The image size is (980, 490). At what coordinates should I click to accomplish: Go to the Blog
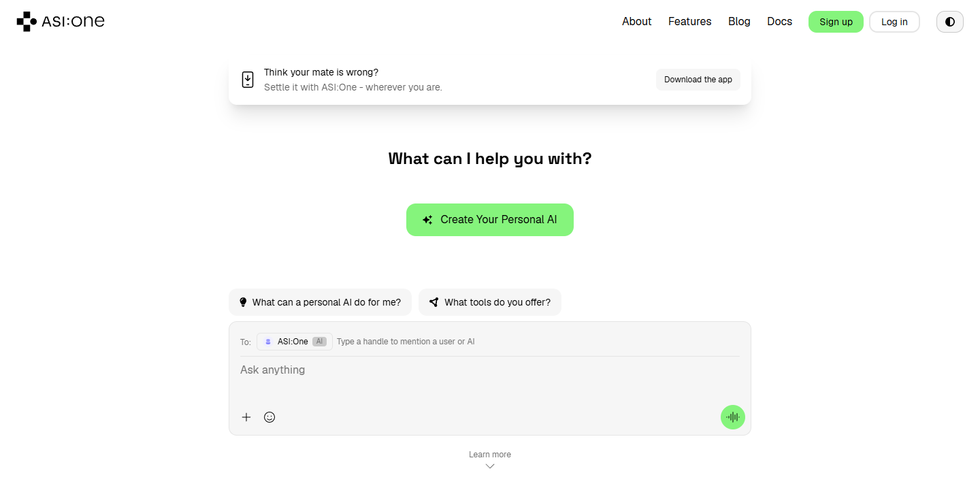pyautogui.click(x=739, y=22)
